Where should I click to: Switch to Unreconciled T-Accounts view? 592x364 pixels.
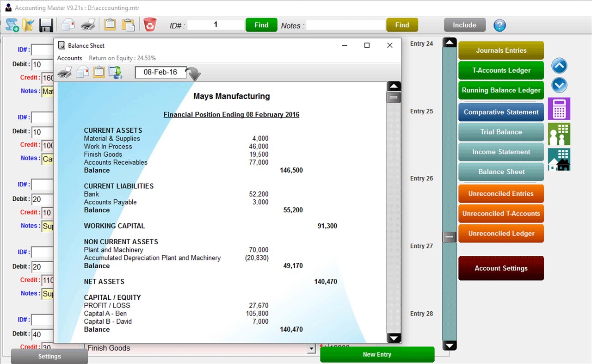click(501, 214)
